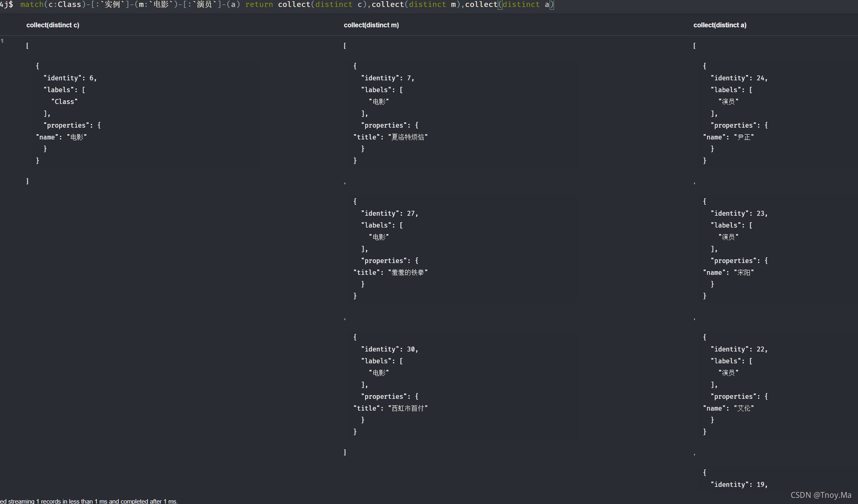Image resolution: width=858 pixels, height=504 pixels.
Task: Click the CSDN @Tnoy.Ma watermark text
Action: [820, 495]
